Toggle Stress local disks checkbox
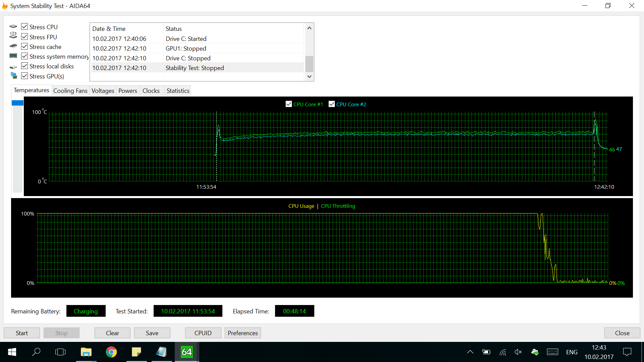Image resolution: width=644 pixels, height=362 pixels. pyautogui.click(x=24, y=66)
